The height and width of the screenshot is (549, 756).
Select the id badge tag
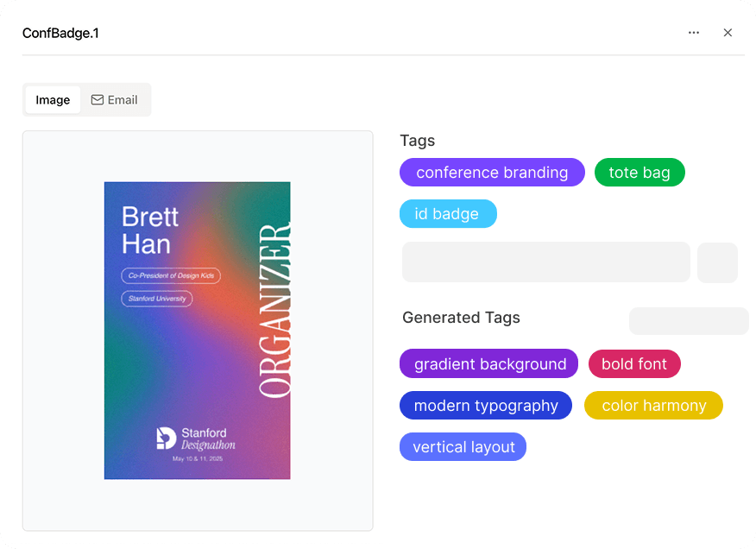(x=448, y=214)
